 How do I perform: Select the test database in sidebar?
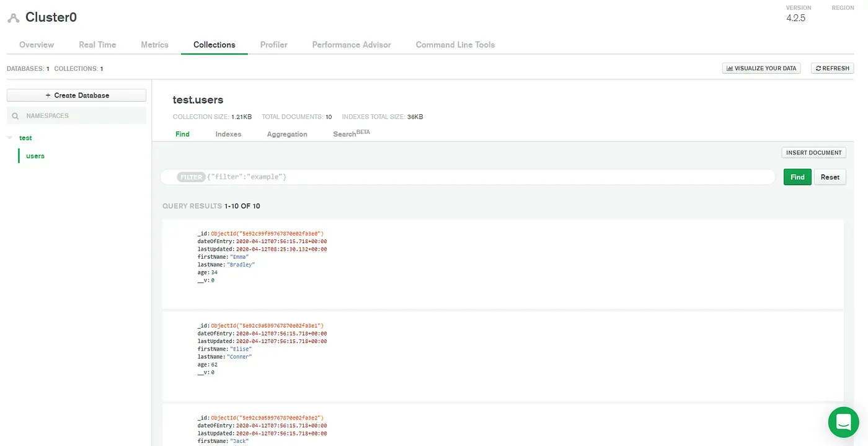25,138
